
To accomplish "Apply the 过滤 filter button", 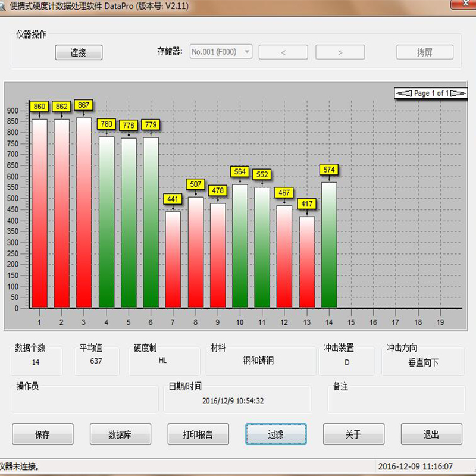I will pos(275,434).
